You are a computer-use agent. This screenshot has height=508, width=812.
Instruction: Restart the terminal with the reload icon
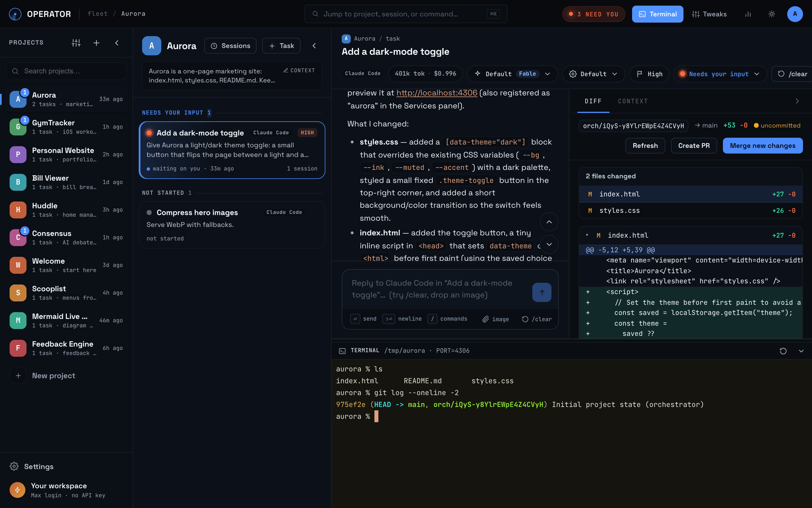pyautogui.click(x=783, y=351)
